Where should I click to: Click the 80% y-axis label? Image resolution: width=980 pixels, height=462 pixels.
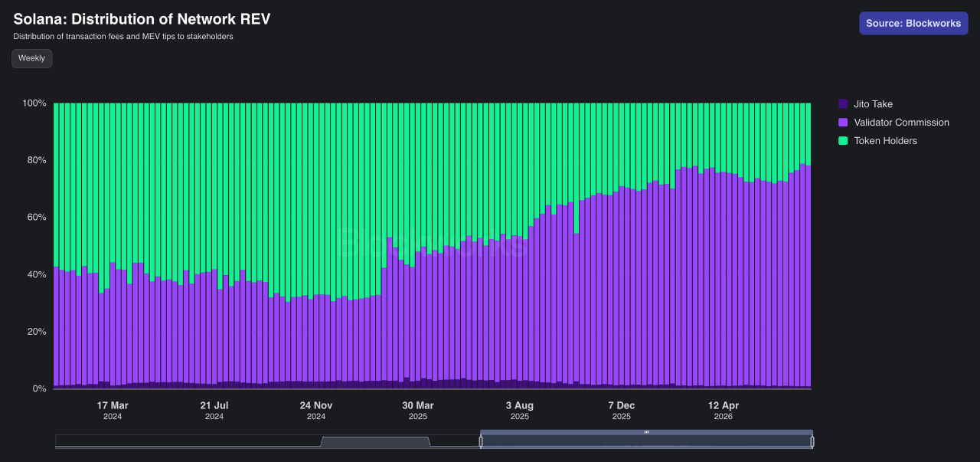tap(37, 161)
